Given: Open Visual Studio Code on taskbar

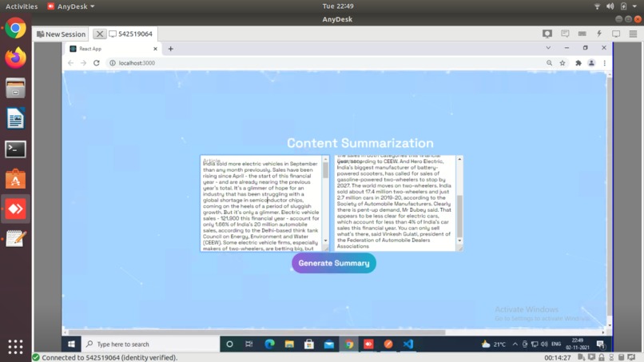Looking at the screenshot, I should tap(407, 344).
